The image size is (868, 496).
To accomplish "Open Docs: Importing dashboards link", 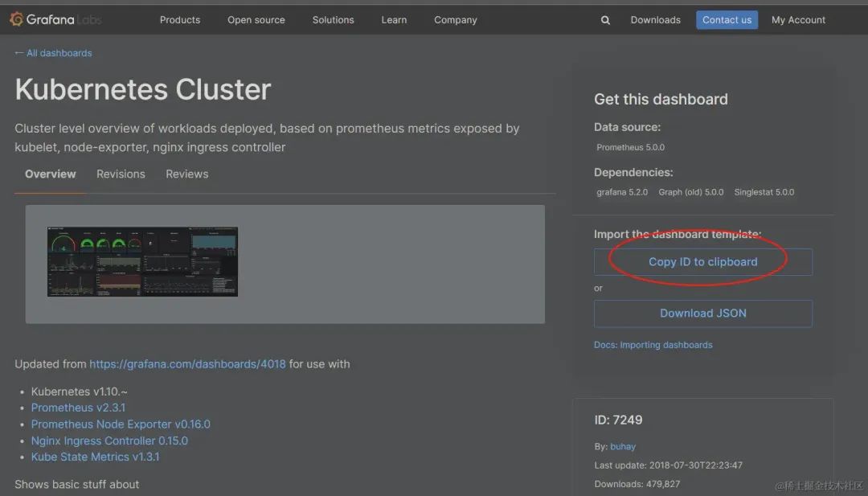I will (653, 345).
